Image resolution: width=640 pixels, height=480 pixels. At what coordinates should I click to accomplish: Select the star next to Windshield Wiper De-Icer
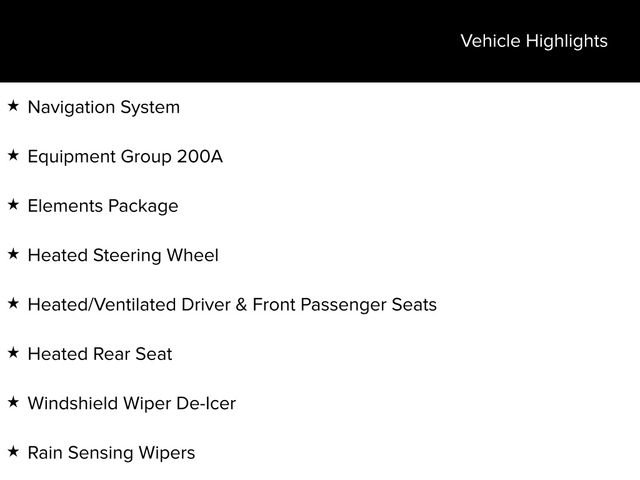click(13, 402)
